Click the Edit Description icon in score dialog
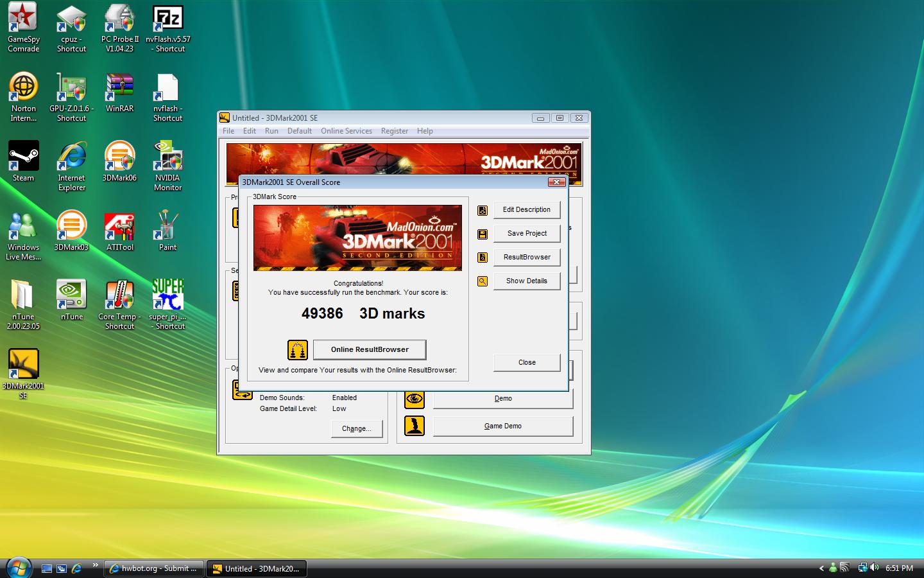924x578 pixels. 483,210
